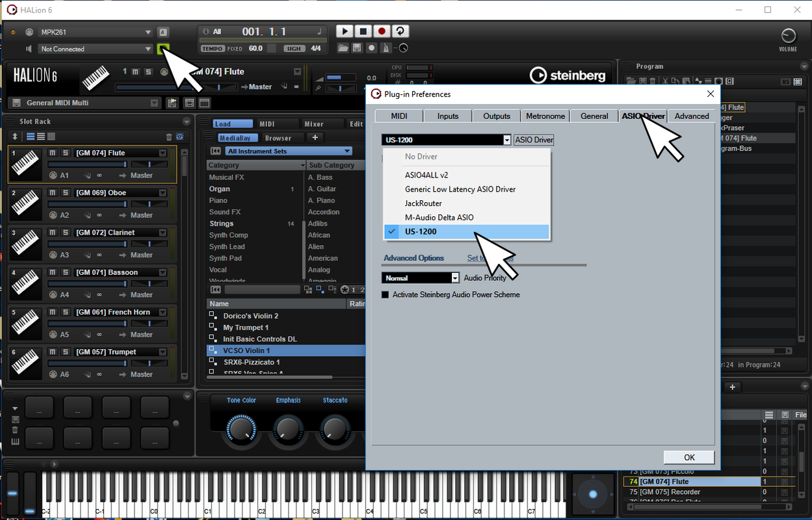Click the save disk icon below Stop
This screenshot has width=812, height=520.
357,48
